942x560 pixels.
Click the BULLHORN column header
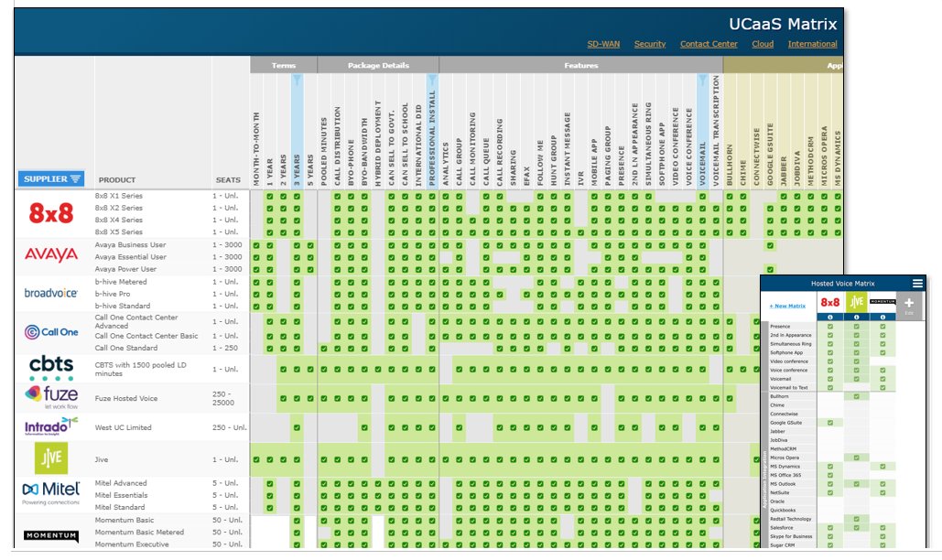point(730,165)
